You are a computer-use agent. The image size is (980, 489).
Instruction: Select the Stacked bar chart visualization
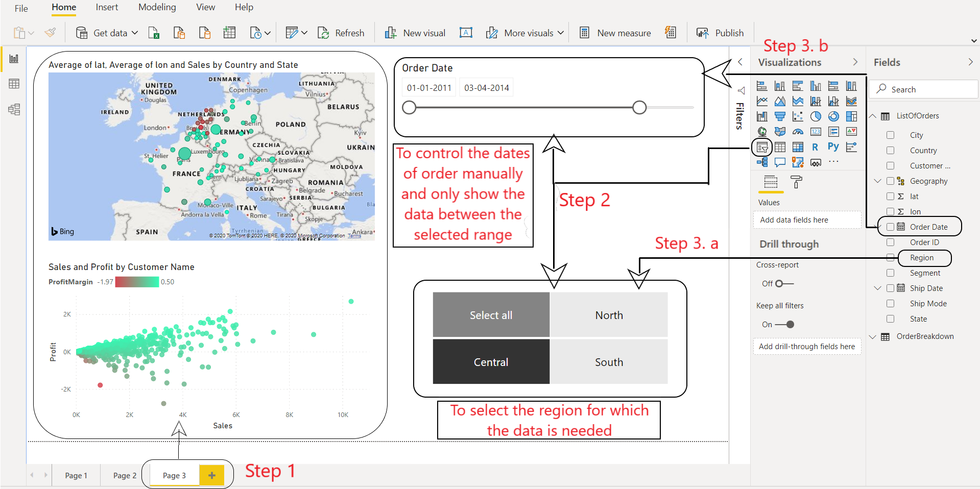click(762, 86)
